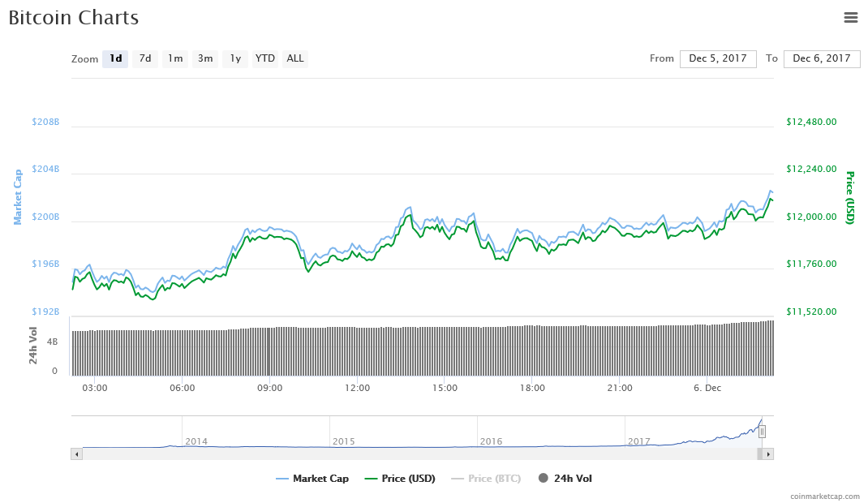Click the $11,520.00 price axis label

pyautogui.click(x=811, y=312)
